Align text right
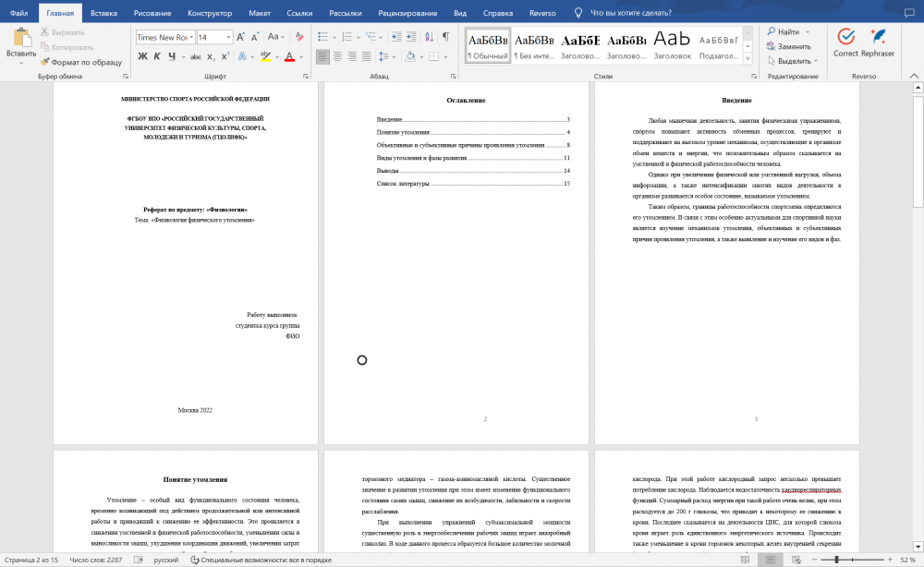Viewport: 924px width, 567px height. (352, 56)
